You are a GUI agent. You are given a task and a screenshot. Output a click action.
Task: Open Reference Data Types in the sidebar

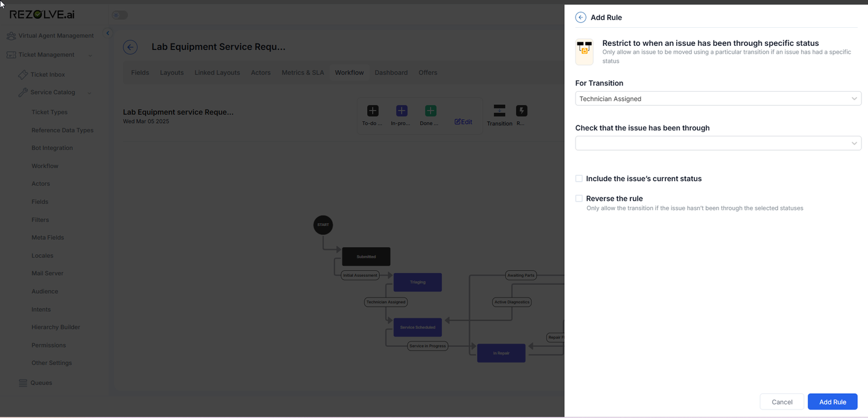click(x=62, y=130)
